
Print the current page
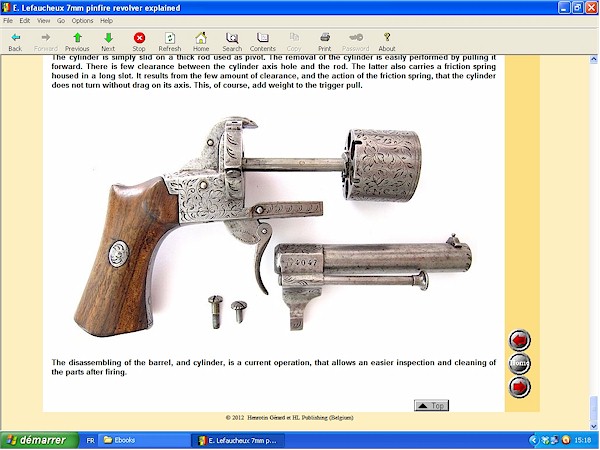coord(324,42)
